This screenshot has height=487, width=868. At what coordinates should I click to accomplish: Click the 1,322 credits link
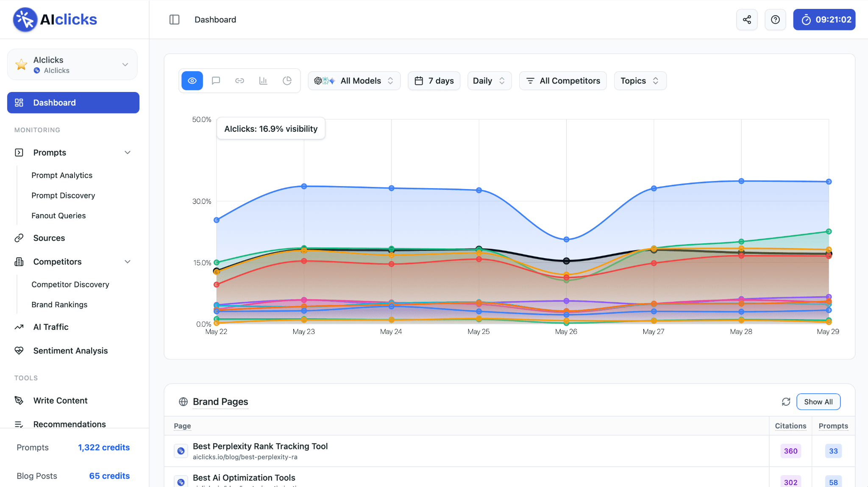[x=104, y=447]
